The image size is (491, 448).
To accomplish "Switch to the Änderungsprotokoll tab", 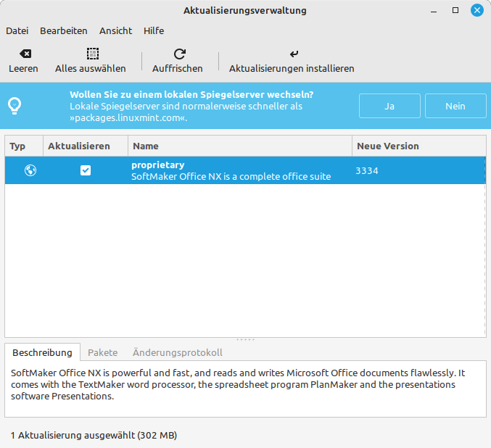I will pos(178,352).
